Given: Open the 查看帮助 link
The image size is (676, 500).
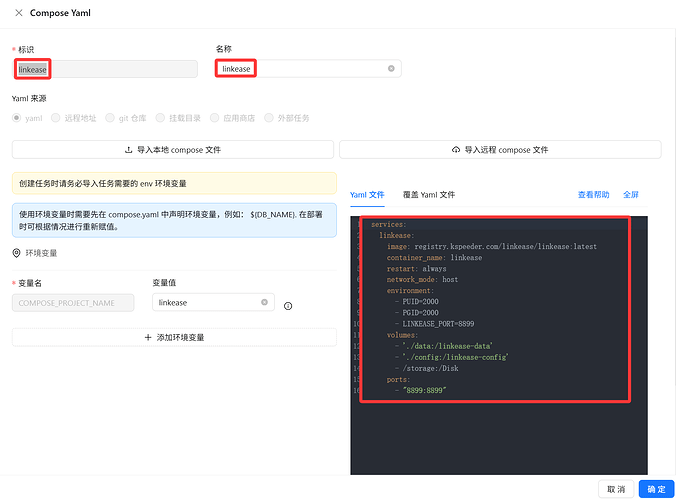Looking at the screenshot, I should 593,194.
